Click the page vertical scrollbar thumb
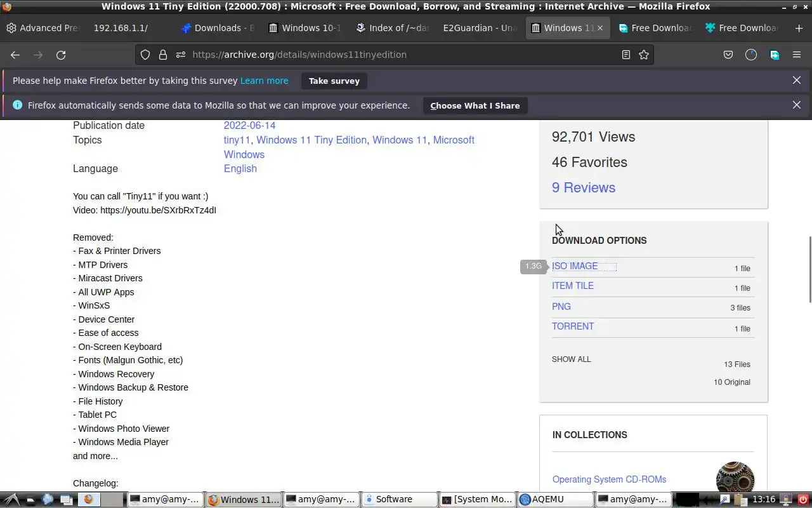The image size is (812, 508). point(809,269)
